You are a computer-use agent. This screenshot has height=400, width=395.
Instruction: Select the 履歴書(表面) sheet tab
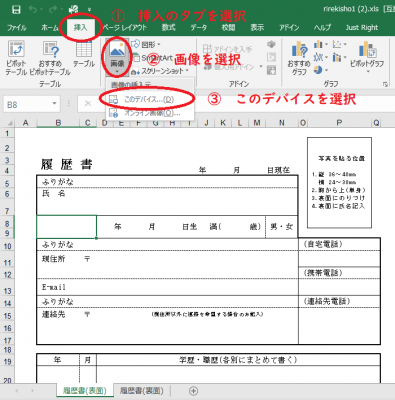85,391
